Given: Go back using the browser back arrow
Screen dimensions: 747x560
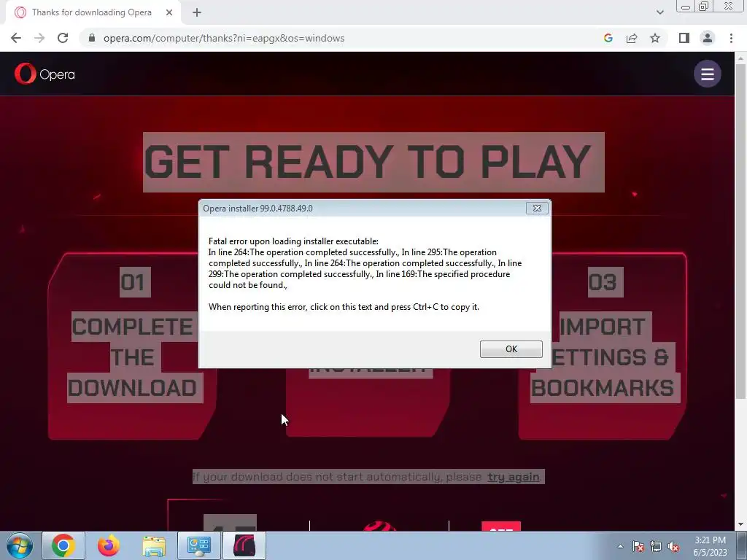Looking at the screenshot, I should 16,38.
